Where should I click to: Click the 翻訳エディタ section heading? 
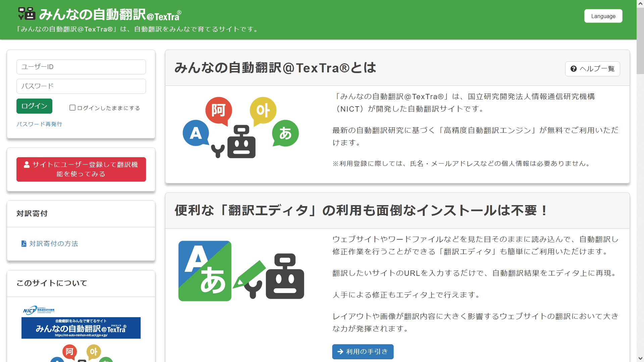coord(361,210)
